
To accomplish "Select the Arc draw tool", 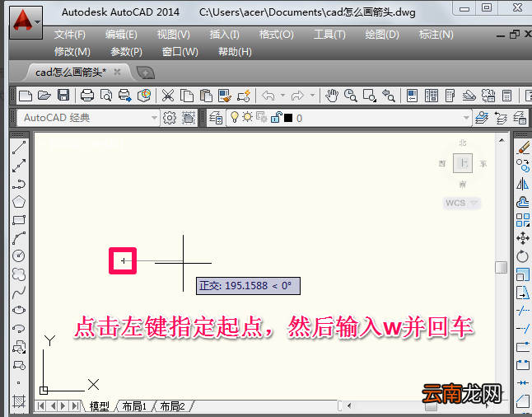I will tap(19, 238).
